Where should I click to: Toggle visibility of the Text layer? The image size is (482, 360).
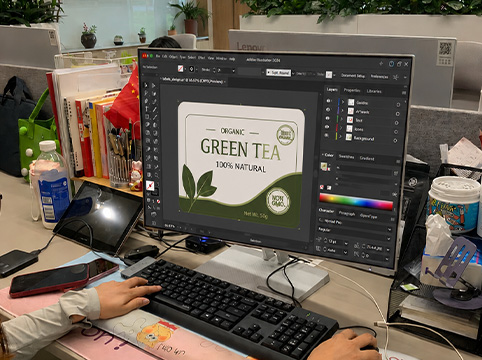click(x=328, y=118)
